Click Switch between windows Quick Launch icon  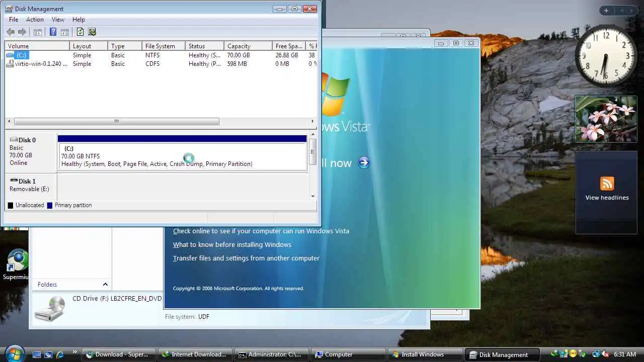point(48,354)
